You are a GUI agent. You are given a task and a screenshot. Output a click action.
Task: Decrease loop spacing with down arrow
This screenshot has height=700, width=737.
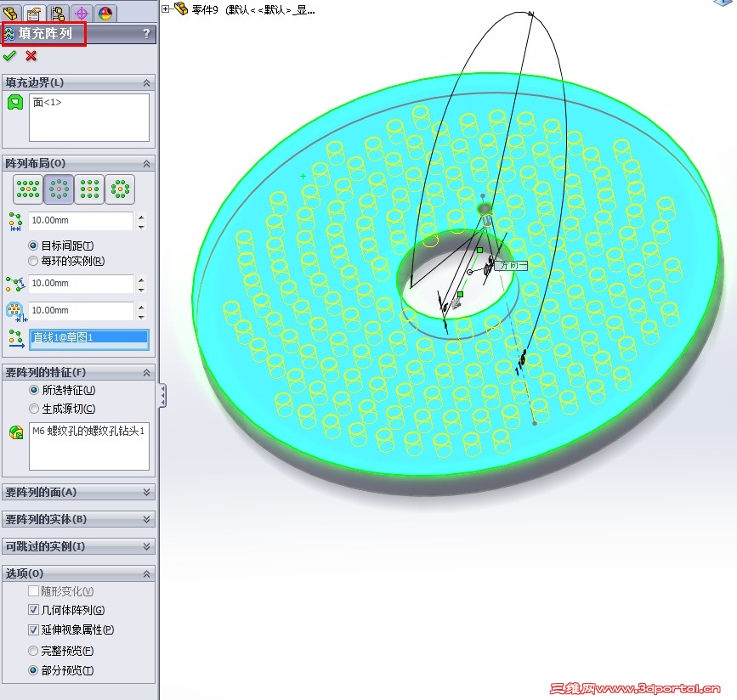(141, 227)
